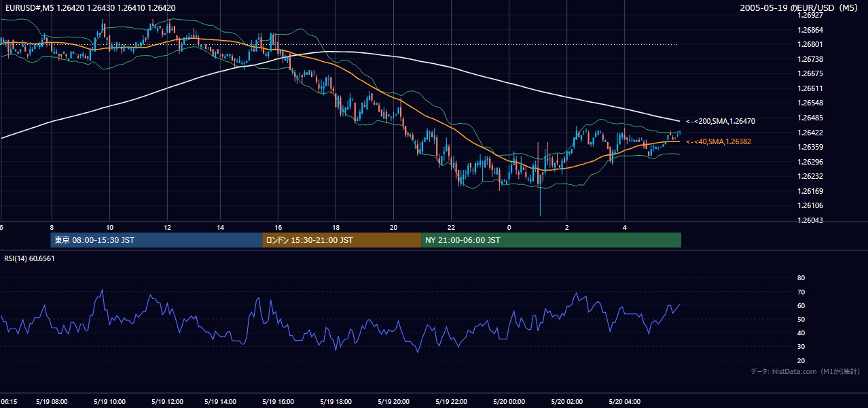The width and height of the screenshot is (868, 408).
Task: Click the RSI scale value 80
Action: (801, 278)
